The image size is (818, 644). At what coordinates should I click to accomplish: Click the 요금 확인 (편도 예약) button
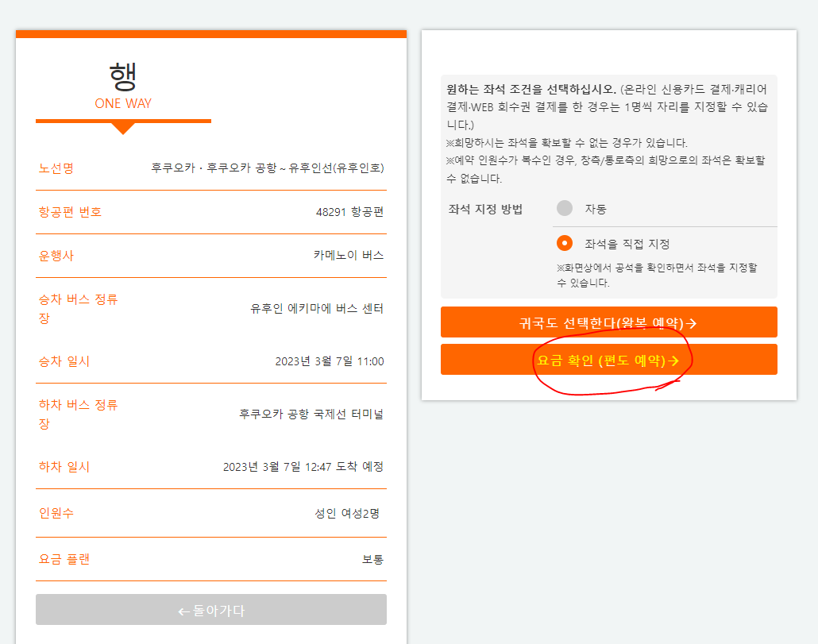coord(609,359)
